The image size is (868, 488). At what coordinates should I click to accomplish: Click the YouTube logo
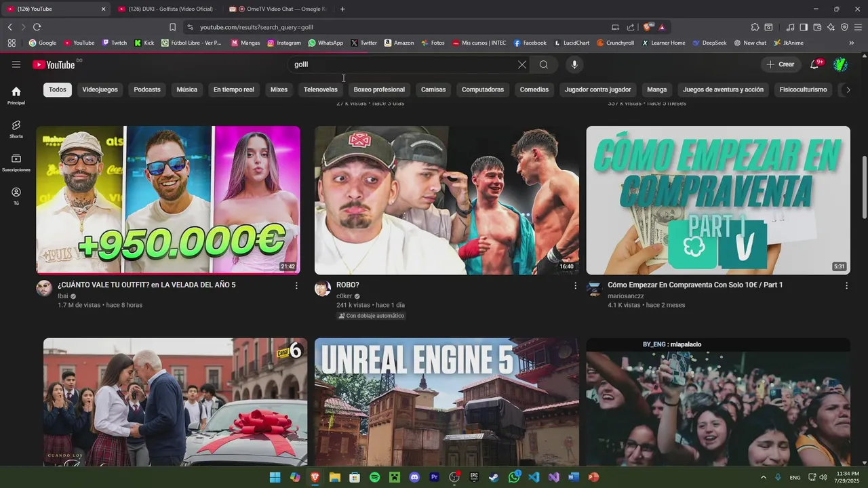pyautogui.click(x=54, y=64)
